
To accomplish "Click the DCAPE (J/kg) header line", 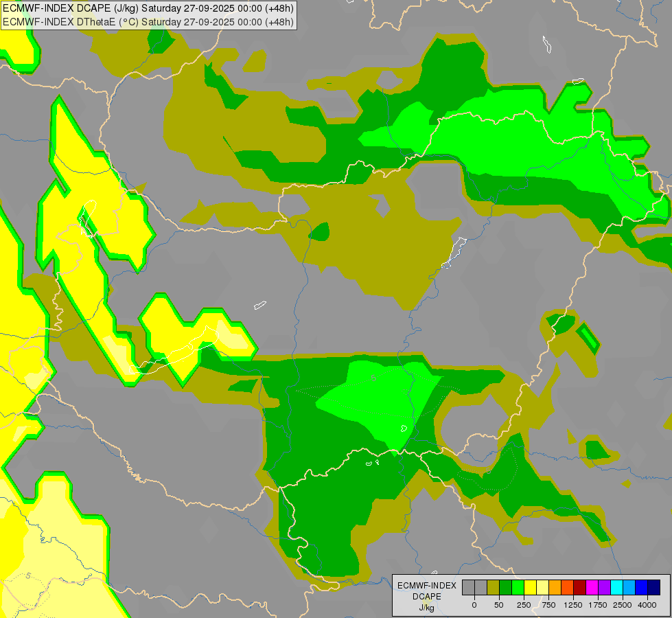I will click(x=148, y=8).
